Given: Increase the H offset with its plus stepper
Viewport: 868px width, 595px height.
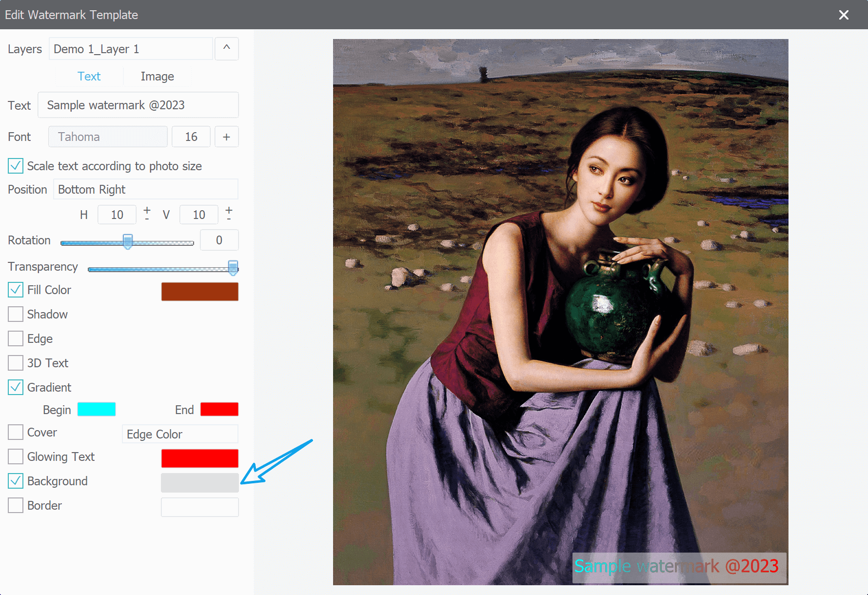Looking at the screenshot, I should pyautogui.click(x=146, y=210).
